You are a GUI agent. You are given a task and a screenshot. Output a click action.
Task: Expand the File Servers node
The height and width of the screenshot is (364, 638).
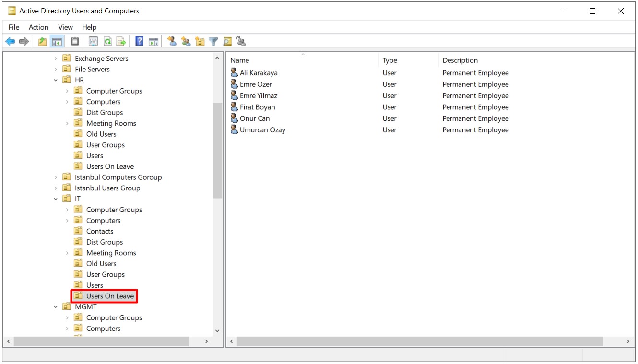click(x=56, y=69)
